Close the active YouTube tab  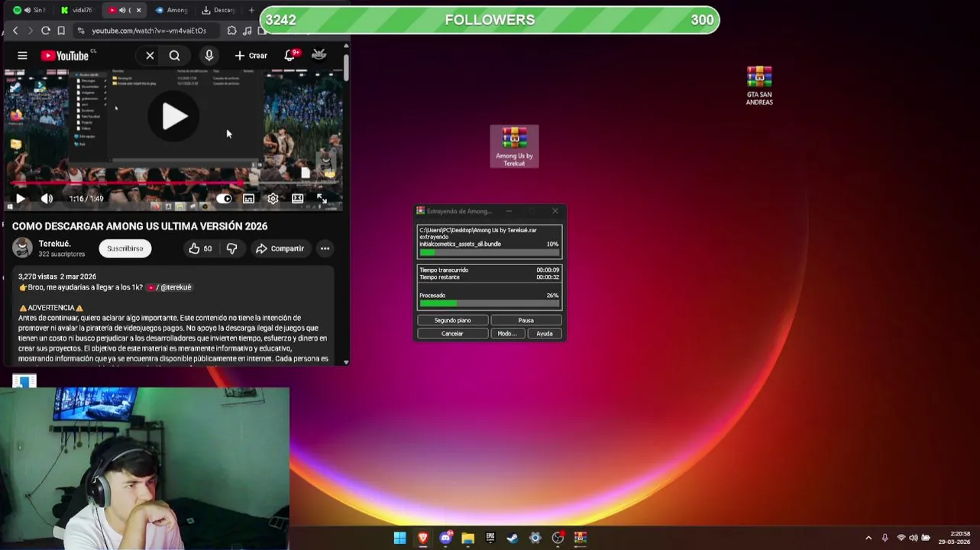pyautogui.click(x=138, y=10)
